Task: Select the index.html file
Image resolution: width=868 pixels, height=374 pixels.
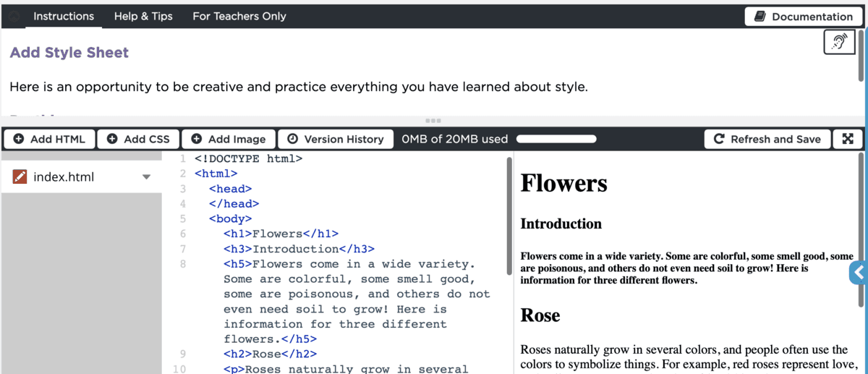Action: tap(81, 177)
